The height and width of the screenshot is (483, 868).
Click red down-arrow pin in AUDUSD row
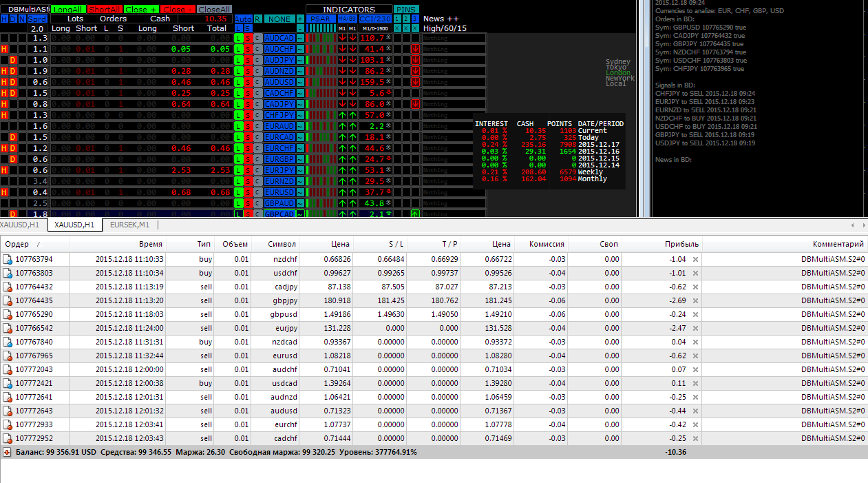click(x=415, y=82)
